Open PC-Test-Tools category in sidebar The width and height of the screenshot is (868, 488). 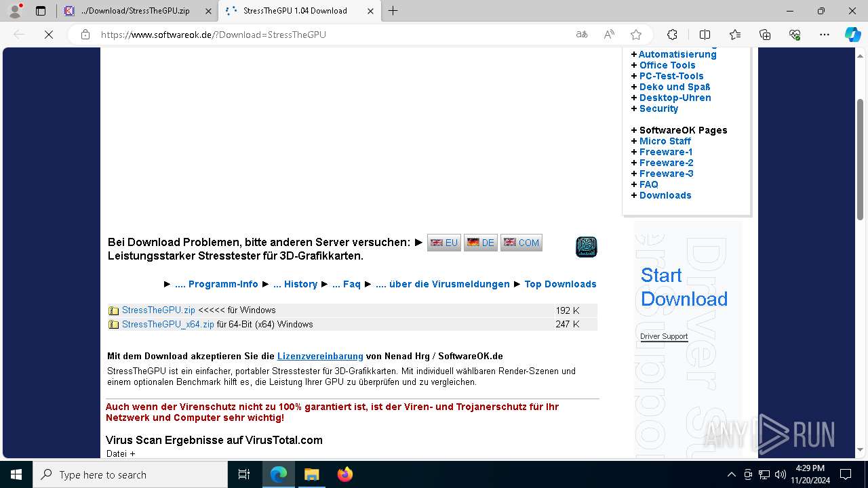click(671, 76)
